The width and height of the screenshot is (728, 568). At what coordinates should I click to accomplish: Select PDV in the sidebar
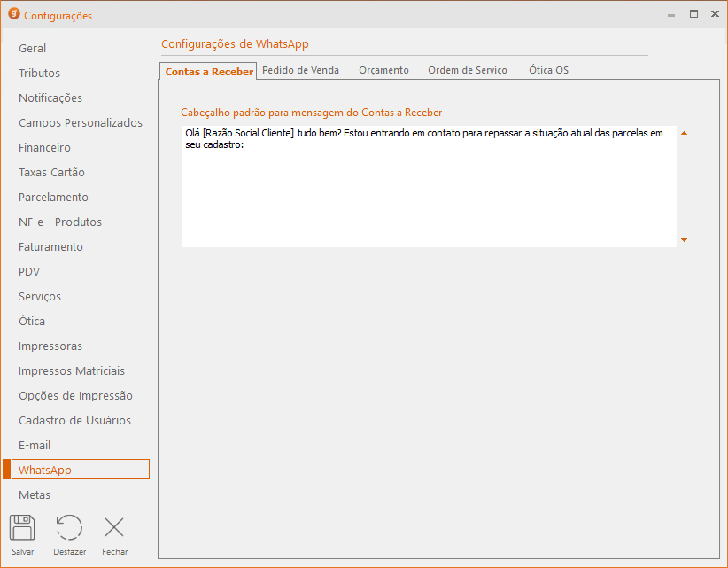coord(29,272)
